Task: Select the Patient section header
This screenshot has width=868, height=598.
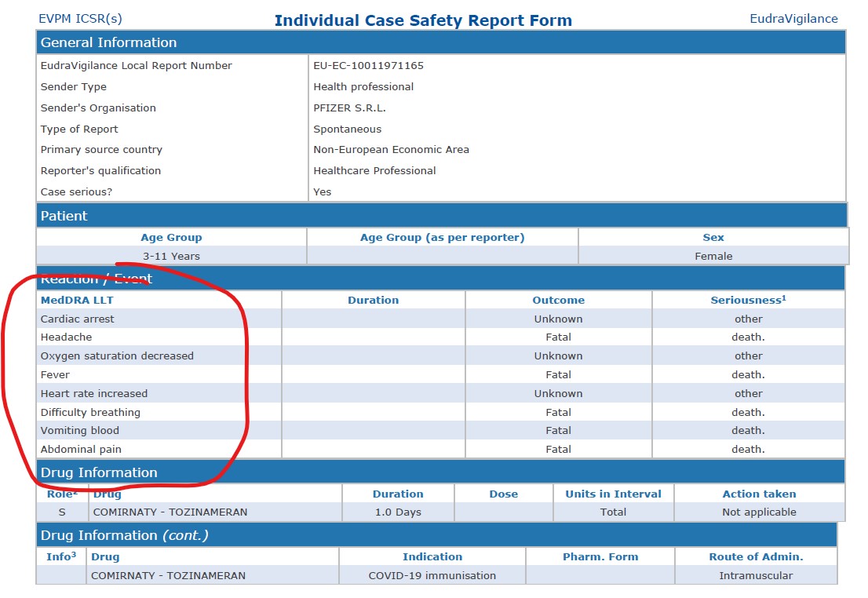Action: 64,216
